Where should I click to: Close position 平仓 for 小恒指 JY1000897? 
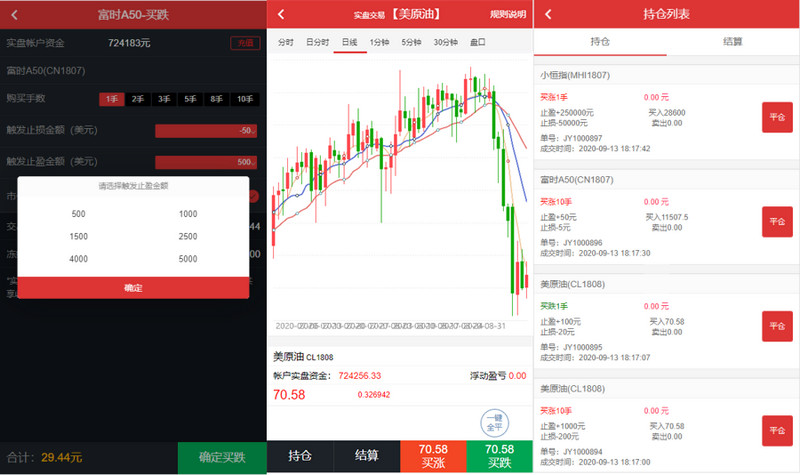pyautogui.click(x=777, y=117)
